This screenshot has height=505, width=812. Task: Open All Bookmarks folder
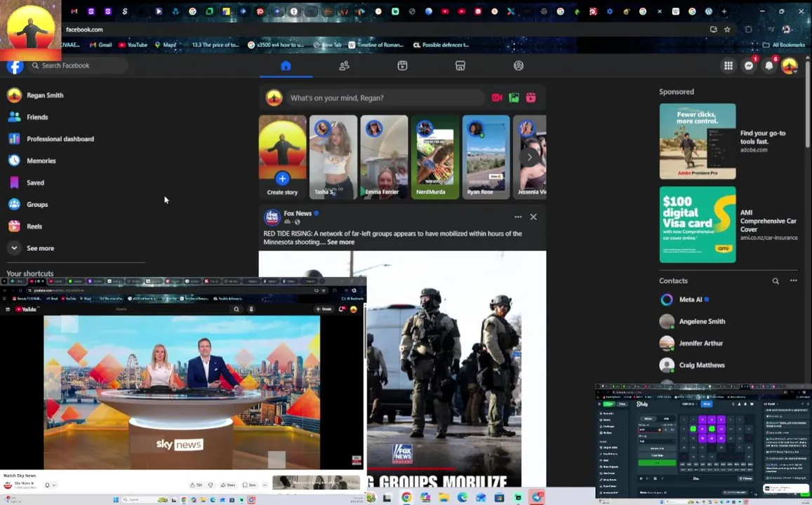783,45
